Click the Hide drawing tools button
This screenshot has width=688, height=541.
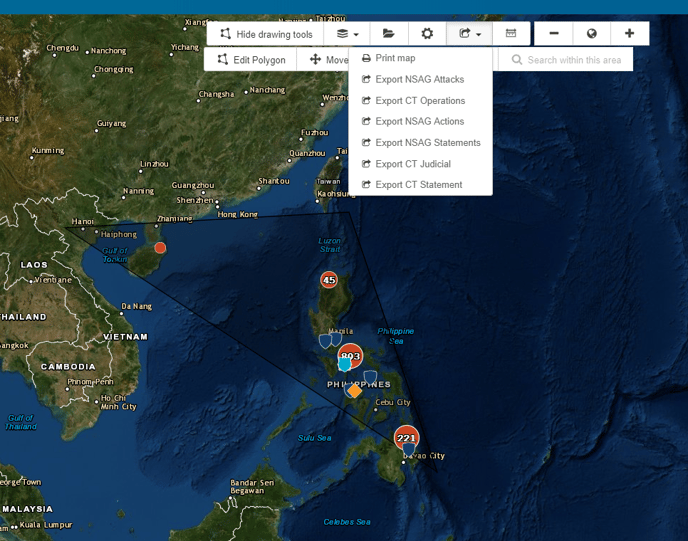coord(266,34)
